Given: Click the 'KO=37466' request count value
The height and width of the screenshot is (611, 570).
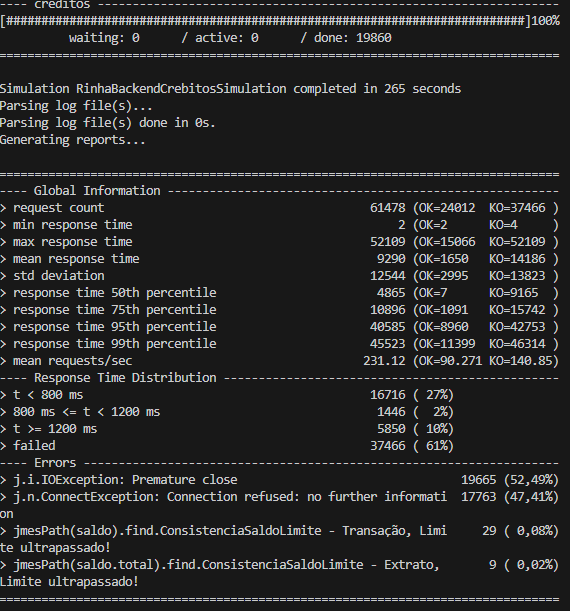Looking at the screenshot, I should pos(517,208).
